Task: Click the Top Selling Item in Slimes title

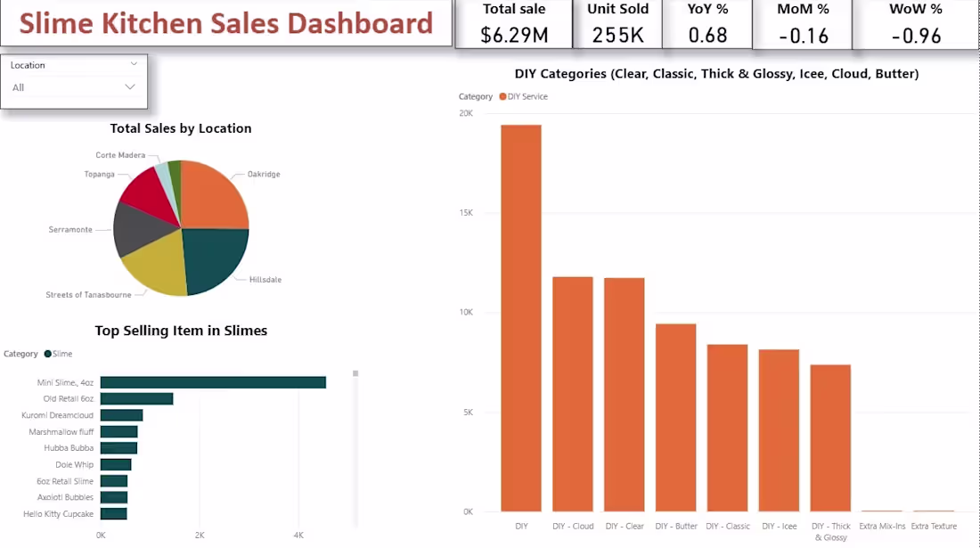Action: [x=181, y=331]
